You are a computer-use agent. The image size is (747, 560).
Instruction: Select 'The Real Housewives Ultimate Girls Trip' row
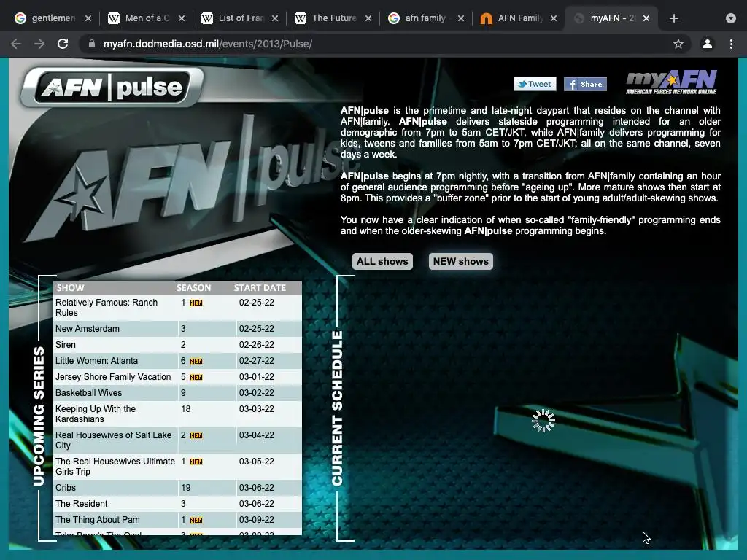tap(178, 466)
